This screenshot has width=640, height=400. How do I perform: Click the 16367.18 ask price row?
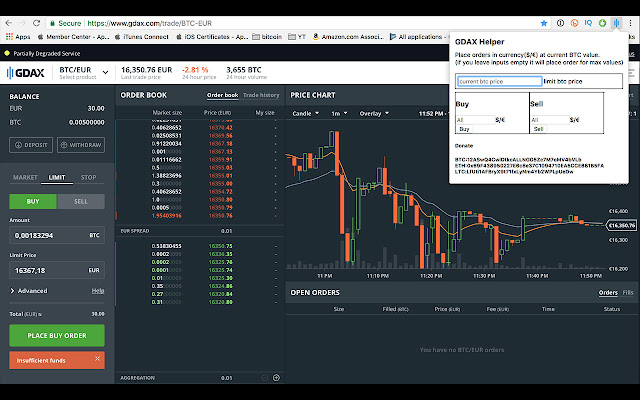[200, 144]
